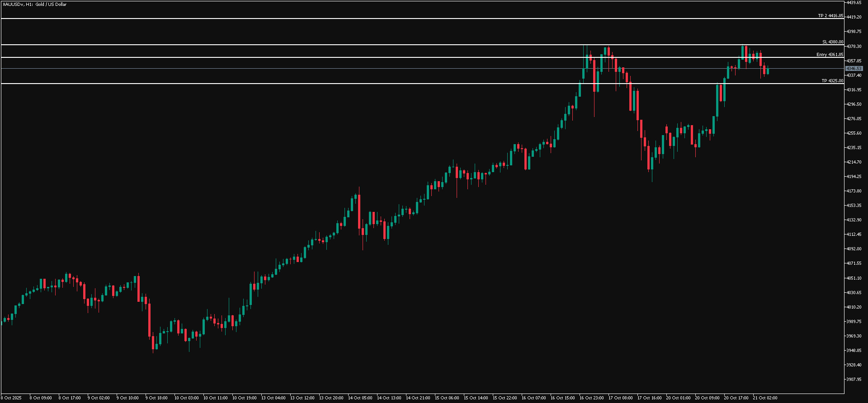The height and width of the screenshot is (403, 868).
Task: Click the 4132.90 price axis label
Action: pyautogui.click(x=854, y=220)
